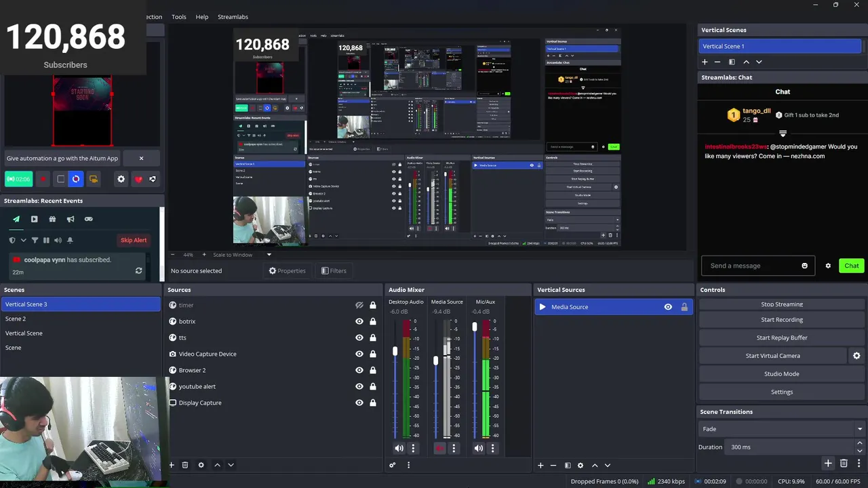Click the shield icon in Recent Events
Image resolution: width=868 pixels, height=488 pixels.
tap(12, 240)
